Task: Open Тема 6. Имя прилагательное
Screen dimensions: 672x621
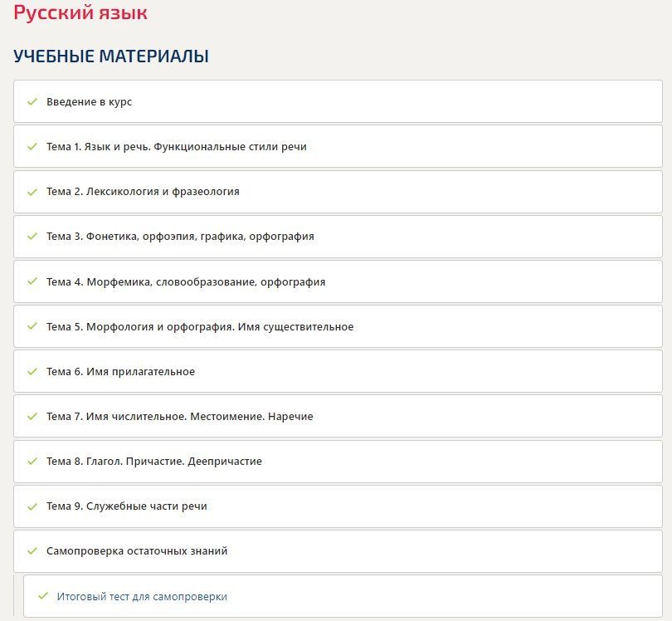Action: pyautogui.click(x=338, y=371)
